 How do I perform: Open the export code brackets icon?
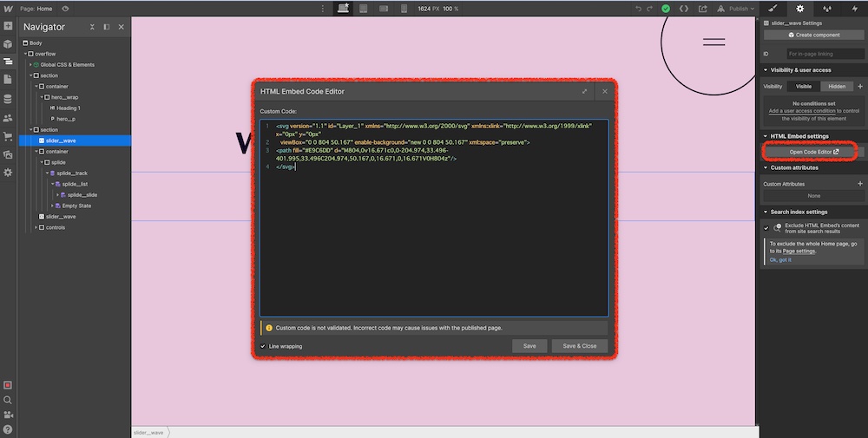[x=684, y=9]
